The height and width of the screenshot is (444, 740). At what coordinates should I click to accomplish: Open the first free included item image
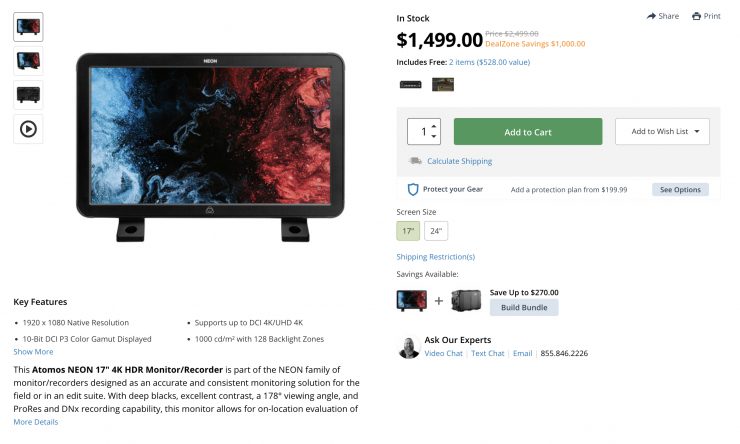click(x=411, y=85)
